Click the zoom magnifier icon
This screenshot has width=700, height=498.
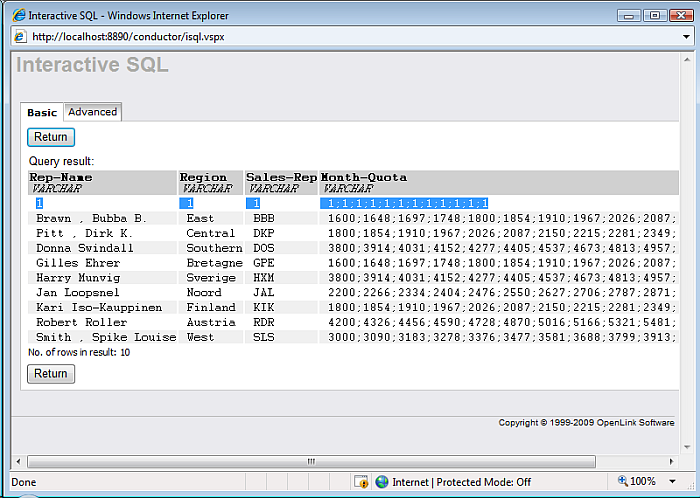623,482
